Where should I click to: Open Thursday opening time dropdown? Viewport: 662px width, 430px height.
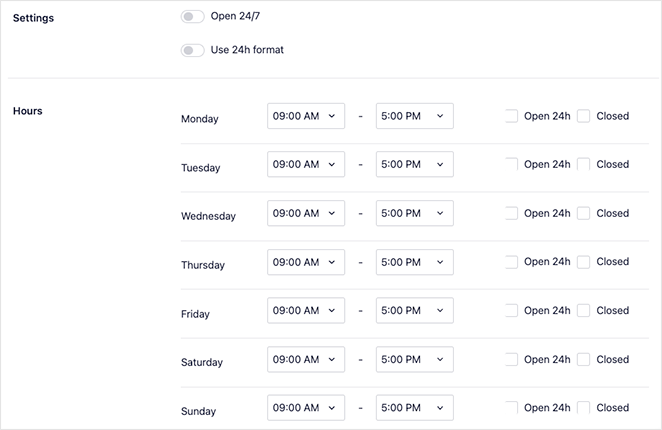pos(306,262)
